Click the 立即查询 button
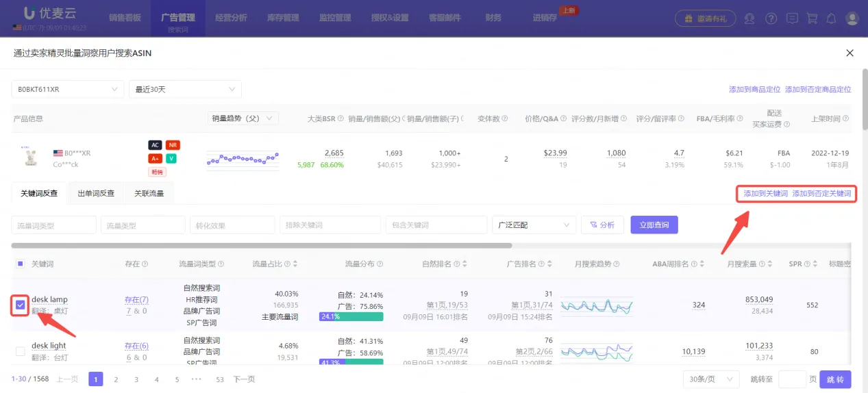This screenshot has height=393, width=868. (654, 225)
